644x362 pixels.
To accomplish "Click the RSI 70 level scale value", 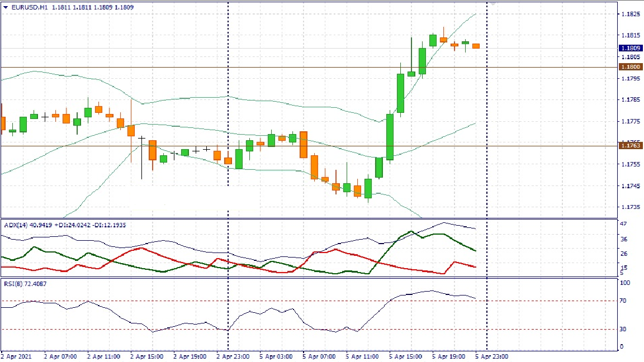I will [x=624, y=301].
